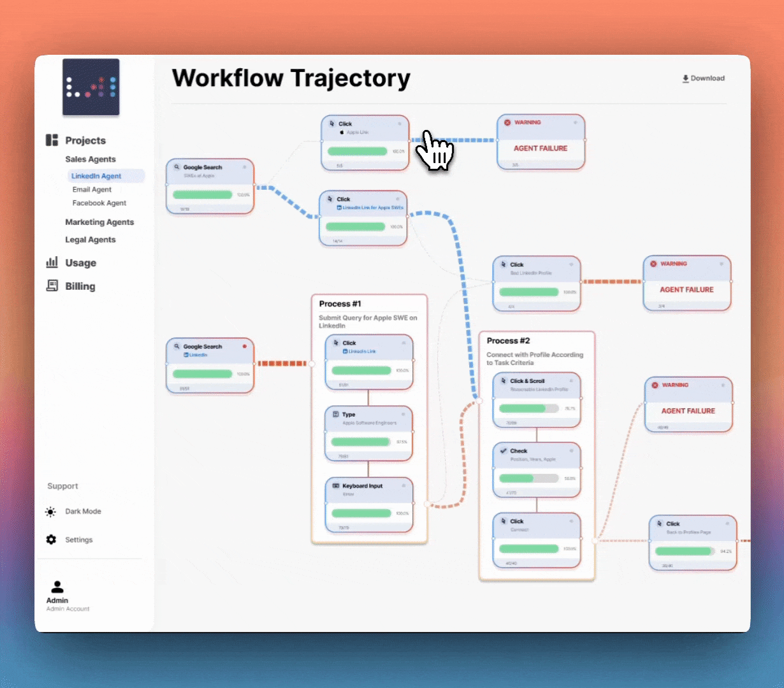Download the workflow trajectory
The width and height of the screenshot is (784, 688).
point(703,78)
